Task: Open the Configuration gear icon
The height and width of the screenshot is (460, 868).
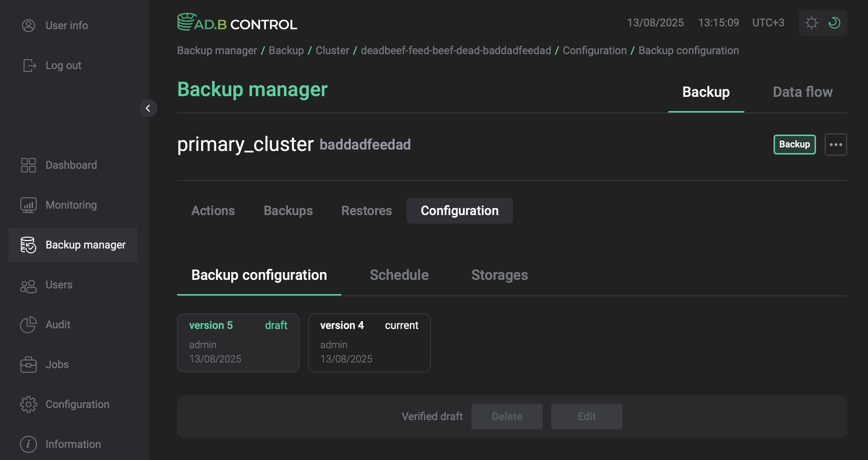Action: [29, 404]
